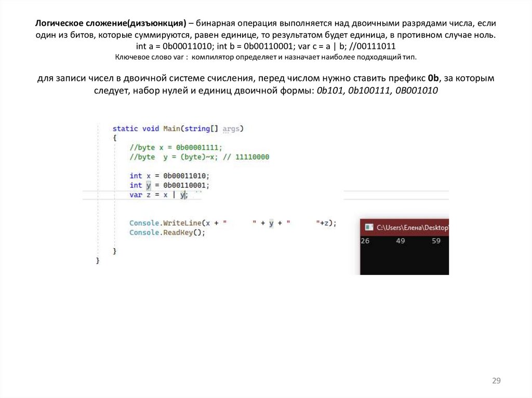Click code line 'var z = x | y;'
The height and width of the screenshot is (398, 532).
[158, 195]
